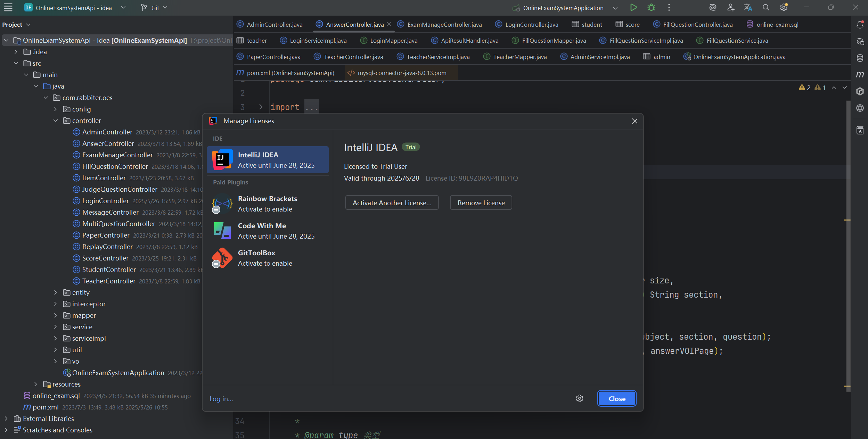This screenshot has height=439, width=868.
Task: Open the online_exam.sql tab
Action: [x=772, y=24]
